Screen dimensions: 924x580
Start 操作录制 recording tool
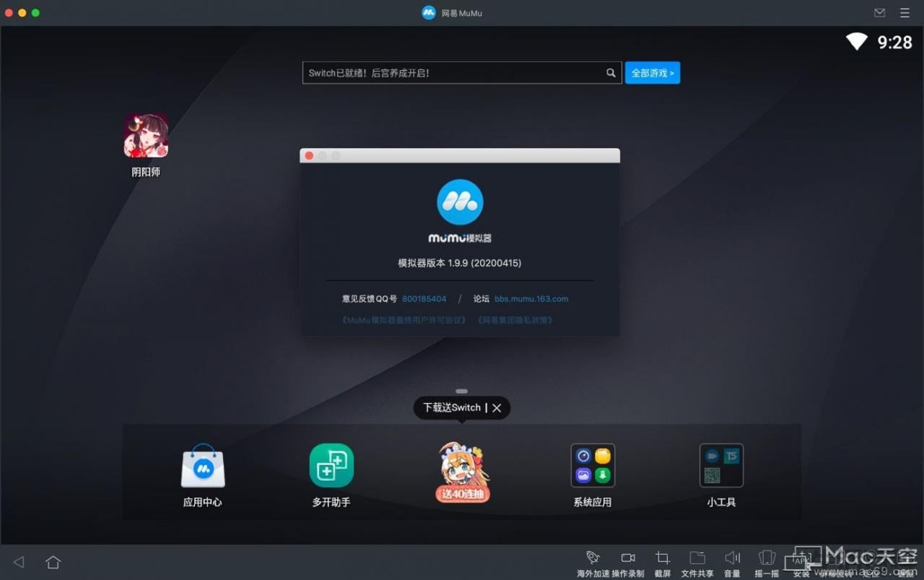[x=628, y=558]
